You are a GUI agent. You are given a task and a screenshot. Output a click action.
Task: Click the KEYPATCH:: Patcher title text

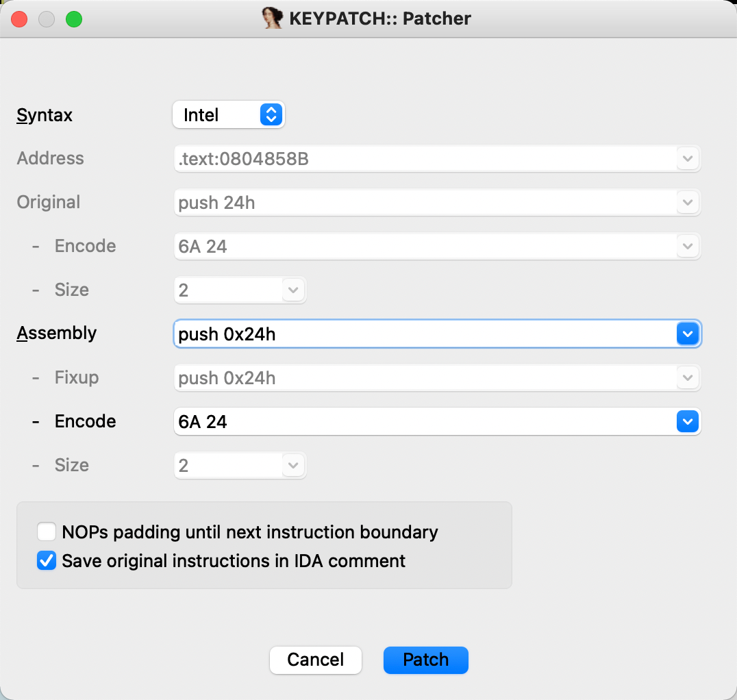pos(379,18)
